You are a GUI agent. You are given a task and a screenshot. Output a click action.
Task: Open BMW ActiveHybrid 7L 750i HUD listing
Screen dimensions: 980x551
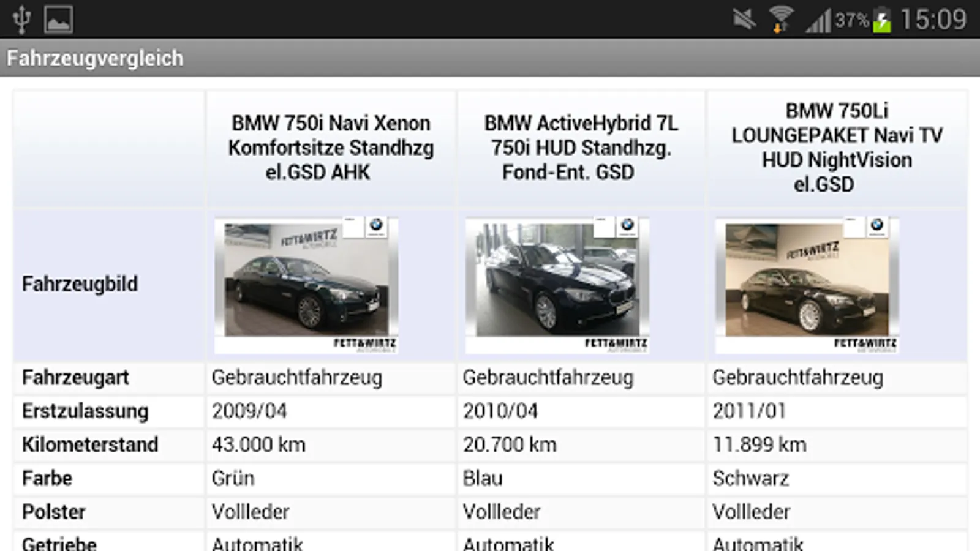pos(581,148)
